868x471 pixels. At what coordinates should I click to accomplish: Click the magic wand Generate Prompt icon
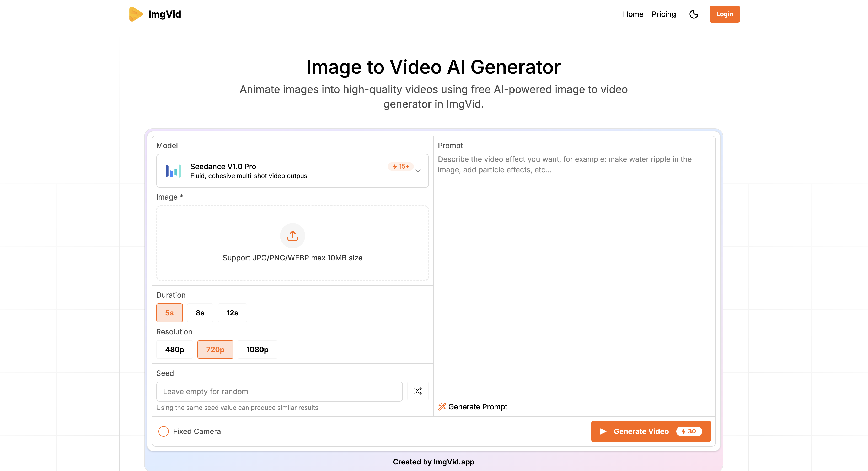(442, 407)
